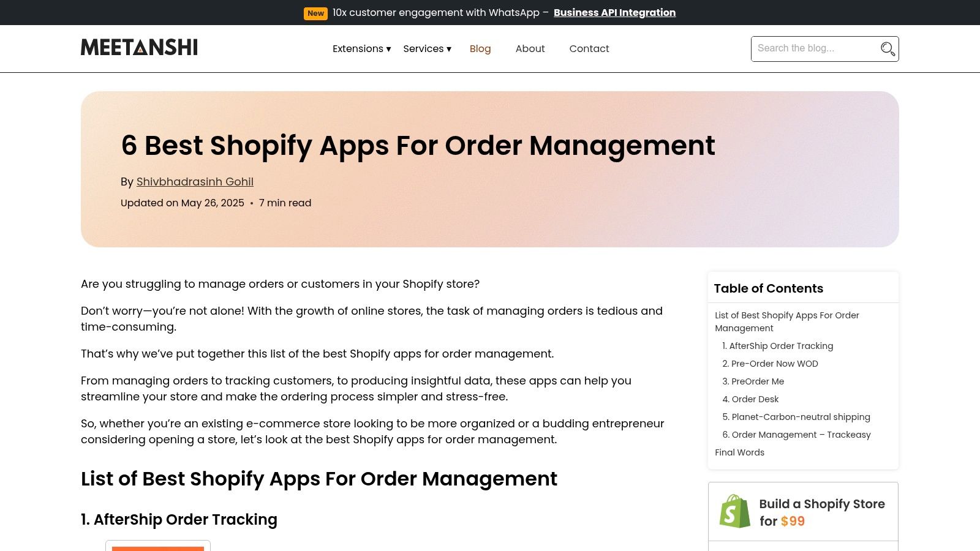The width and height of the screenshot is (980, 551).
Task: Click the Business API Integration link
Action: pos(614,12)
